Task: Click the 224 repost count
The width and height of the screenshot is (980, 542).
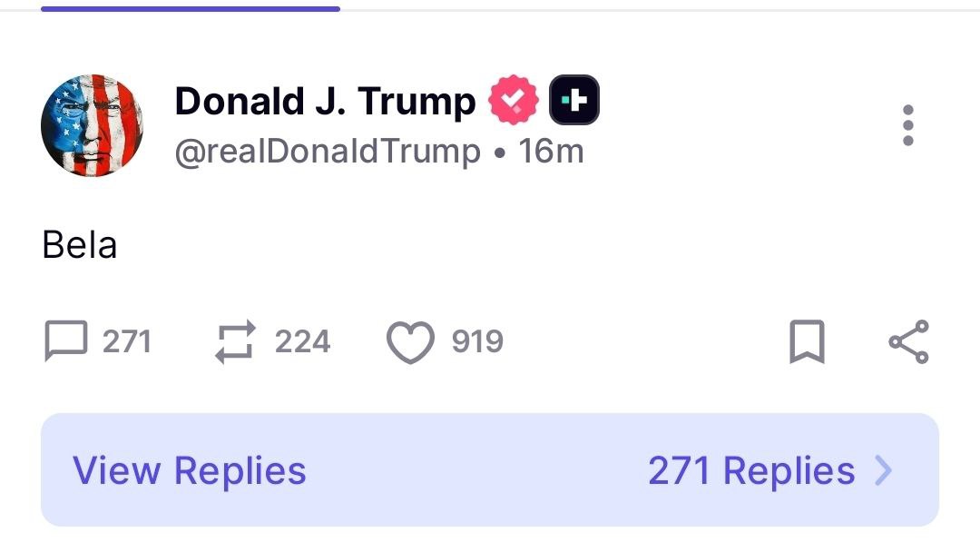Action: click(302, 341)
